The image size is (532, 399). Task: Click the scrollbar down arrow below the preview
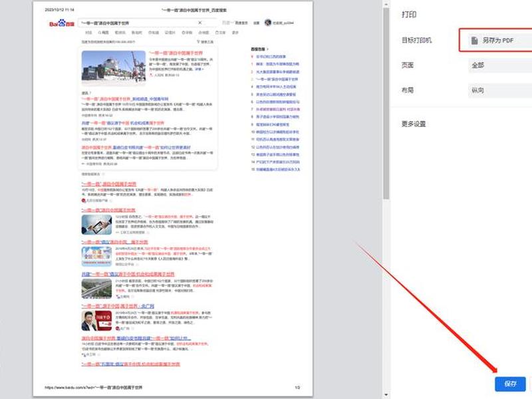[x=386, y=394]
